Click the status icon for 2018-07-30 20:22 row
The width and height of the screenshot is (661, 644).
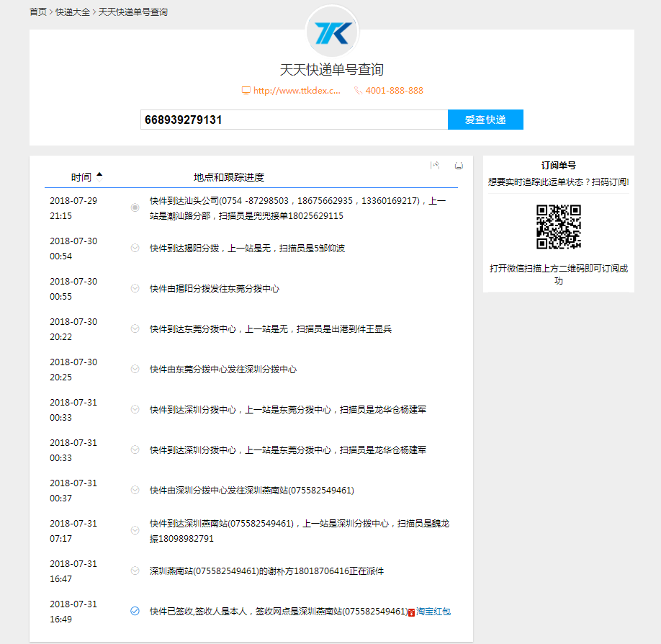[135, 328]
